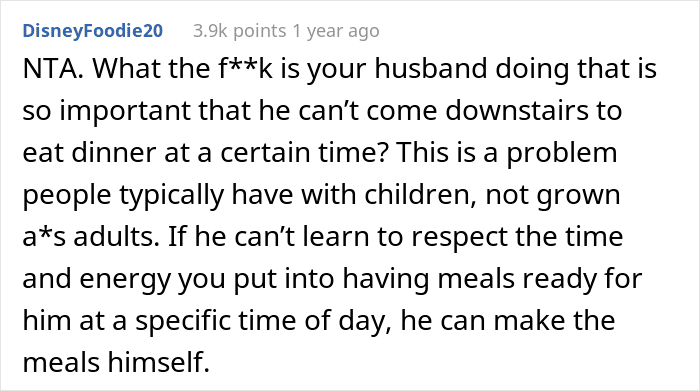Click the word 'dinner' in third line
700x391 pixels.
114,152
